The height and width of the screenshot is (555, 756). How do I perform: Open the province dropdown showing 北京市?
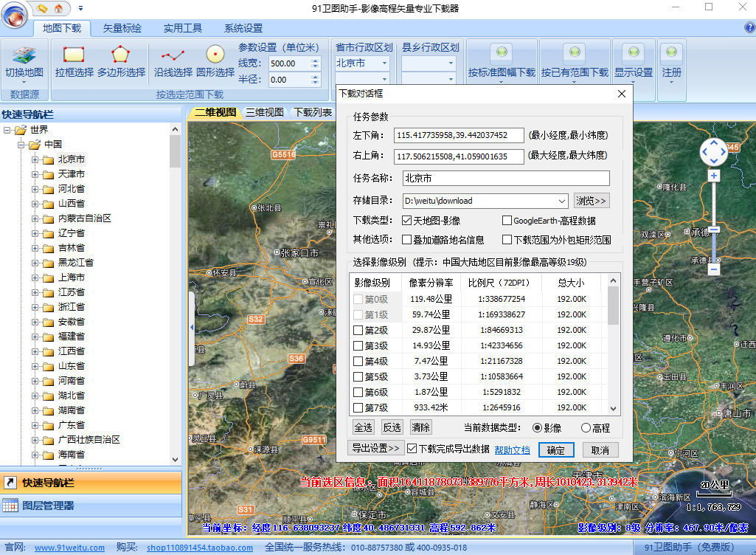pyautogui.click(x=384, y=63)
